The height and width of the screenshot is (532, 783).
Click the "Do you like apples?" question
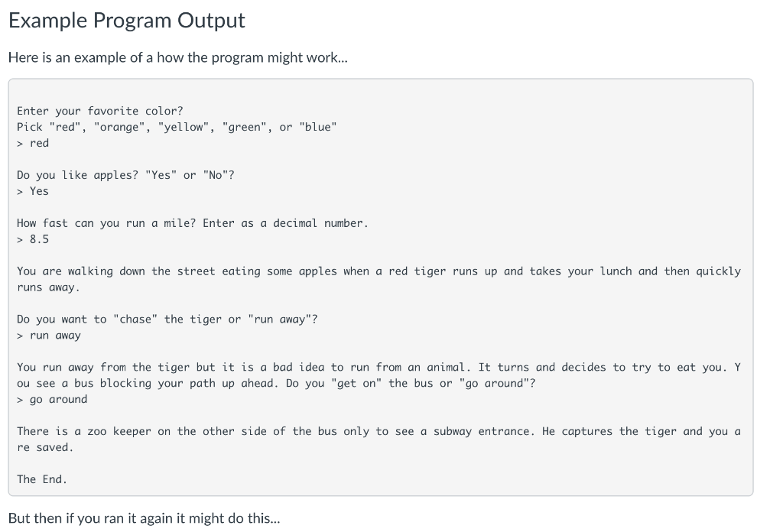[x=125, y=175]
